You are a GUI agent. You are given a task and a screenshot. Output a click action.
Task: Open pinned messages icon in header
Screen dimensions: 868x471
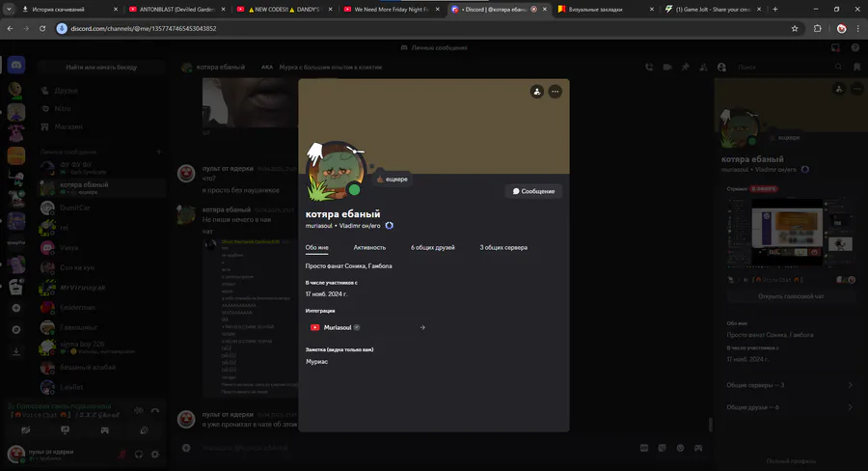tap(686, 67)
